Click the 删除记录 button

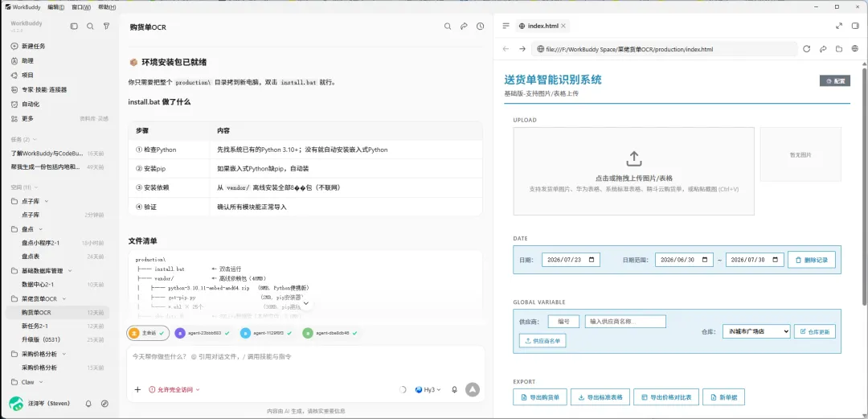point(812,260)
